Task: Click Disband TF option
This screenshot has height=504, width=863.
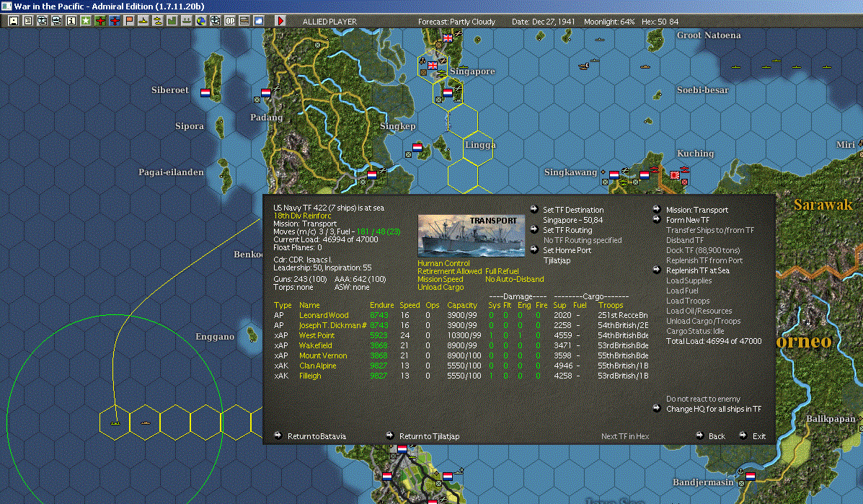Action: (x=685, y=240)
